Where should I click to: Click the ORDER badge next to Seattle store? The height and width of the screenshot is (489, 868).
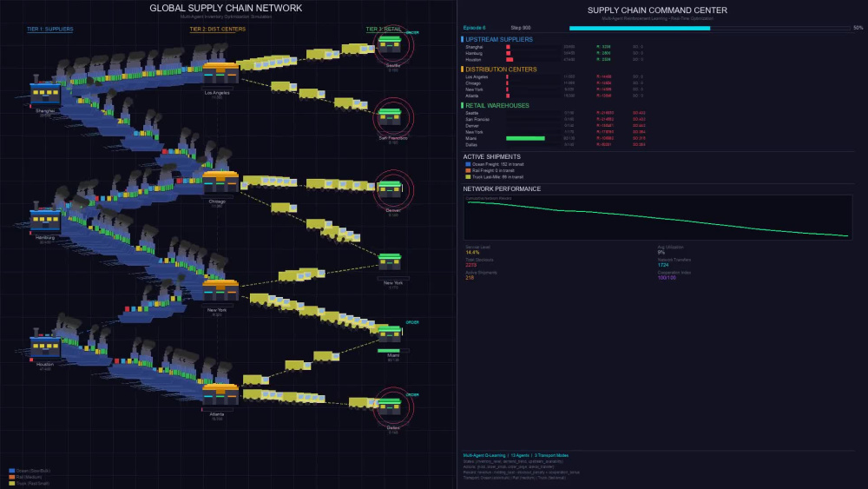[x=412, y=33]
